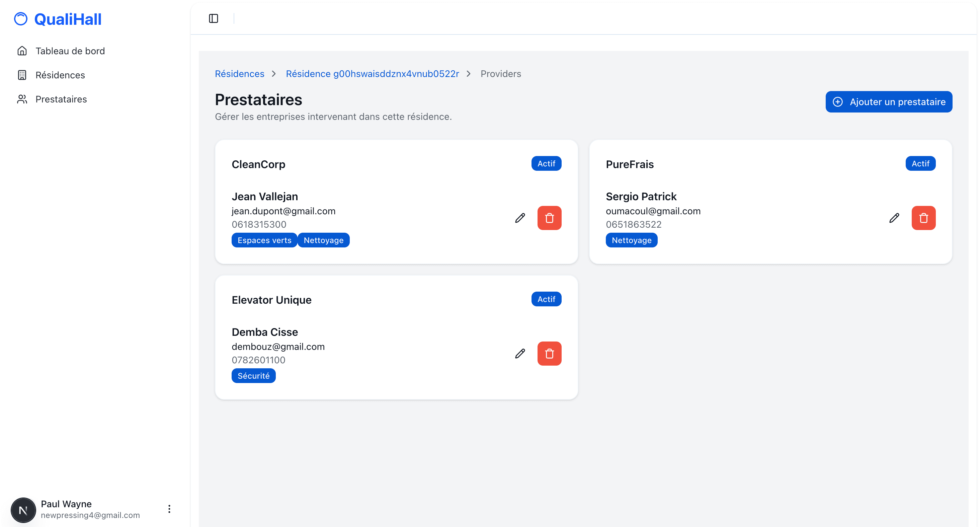
Task: Open Tableau de bord in sidebar
Action: [x=70, y=51]
